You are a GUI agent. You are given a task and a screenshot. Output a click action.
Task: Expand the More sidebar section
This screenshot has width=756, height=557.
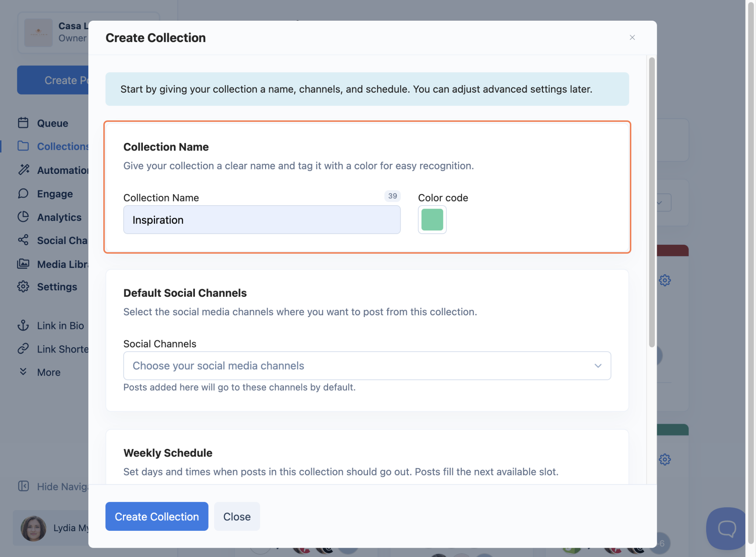pyautogui.click(x=23, y=372)
